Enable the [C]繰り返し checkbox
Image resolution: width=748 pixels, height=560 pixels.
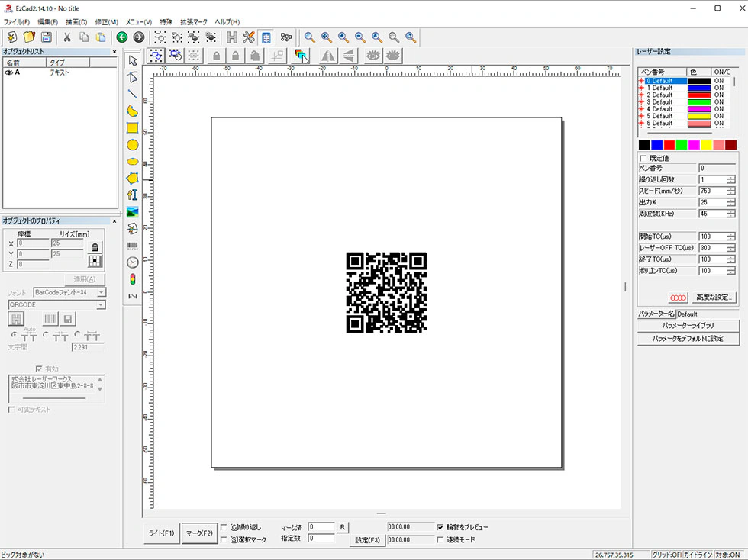(x=224, y=527)
